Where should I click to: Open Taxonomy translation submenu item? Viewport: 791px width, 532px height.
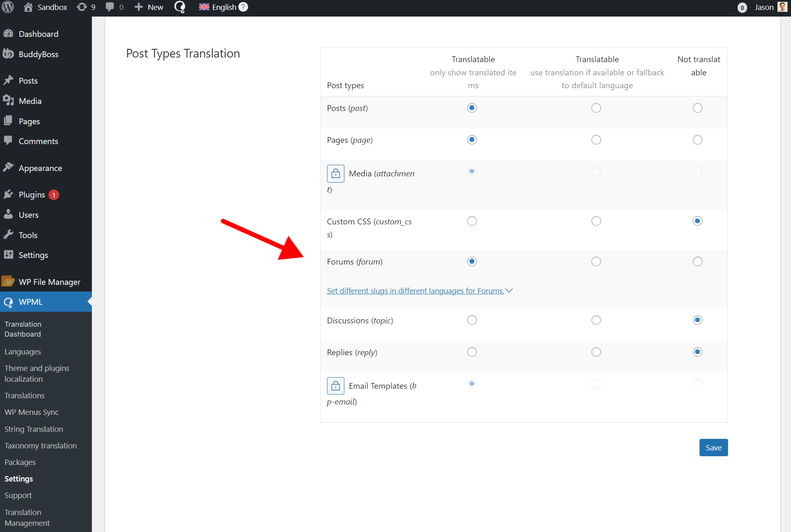point(41,445)
